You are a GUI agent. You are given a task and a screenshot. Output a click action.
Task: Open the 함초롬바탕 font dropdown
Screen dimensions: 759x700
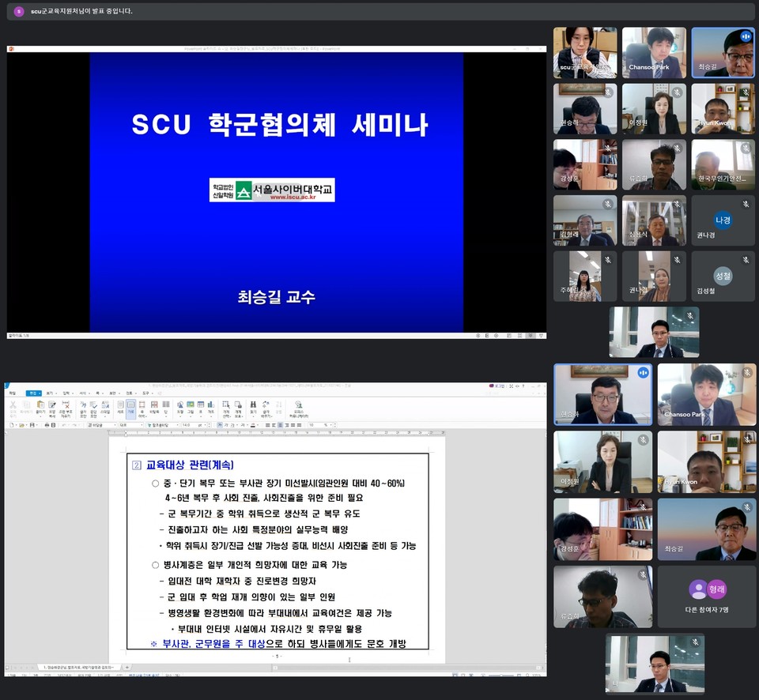pyautogui.click(x=162, y=425)
